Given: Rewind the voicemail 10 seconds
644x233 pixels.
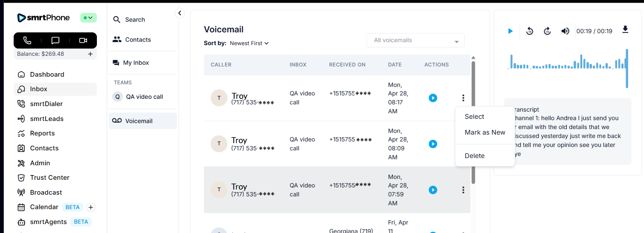Looking at the screenshot, I should coord(530,31).
